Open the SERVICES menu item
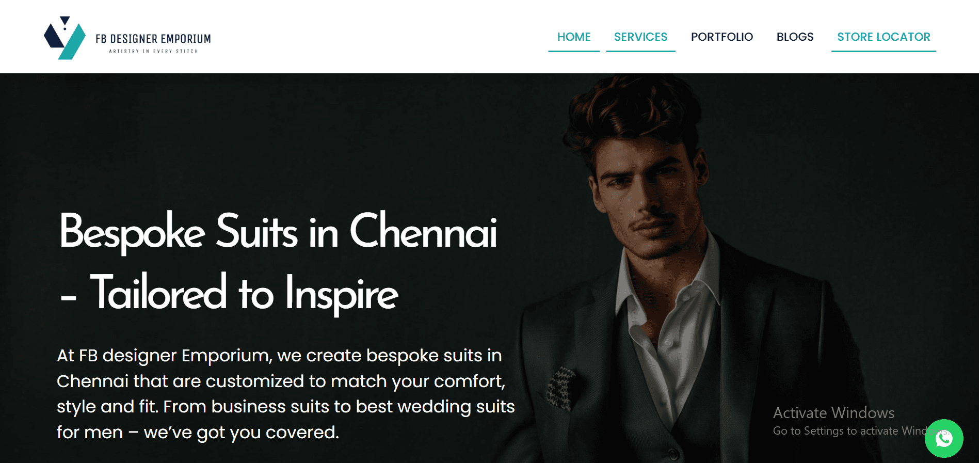 (640, 37)
